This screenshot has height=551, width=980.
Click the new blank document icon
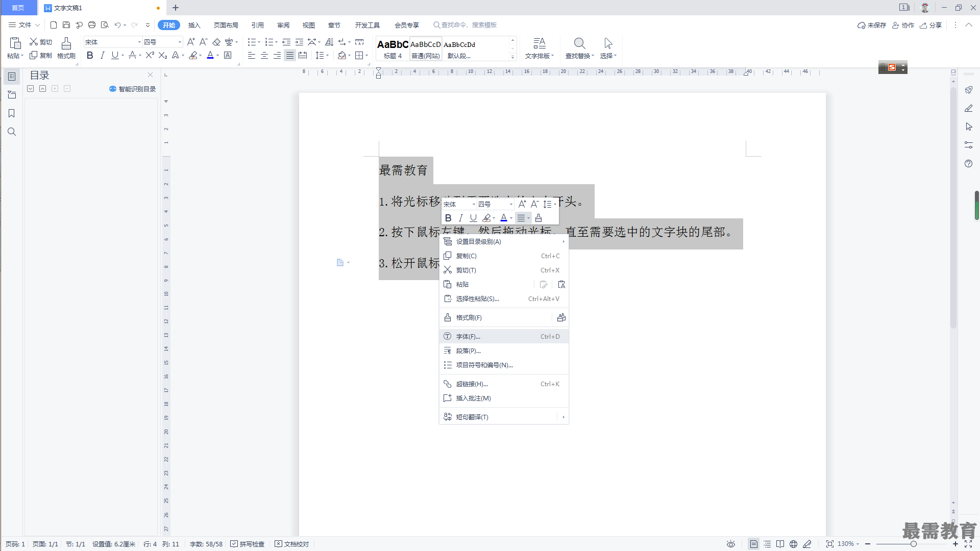tap(54, 25)
